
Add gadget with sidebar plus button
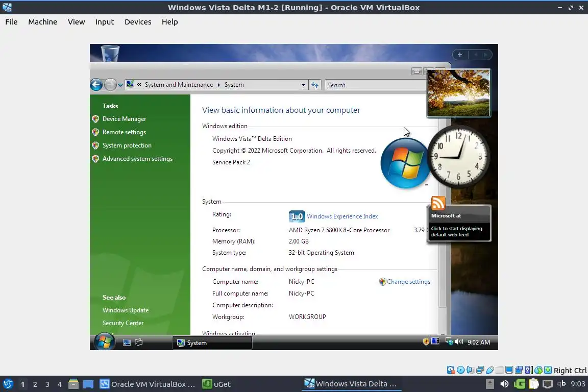(460, 55)
